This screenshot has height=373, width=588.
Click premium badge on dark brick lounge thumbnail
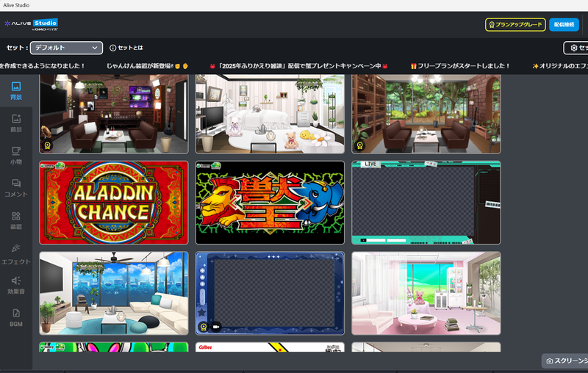point(47,145)
